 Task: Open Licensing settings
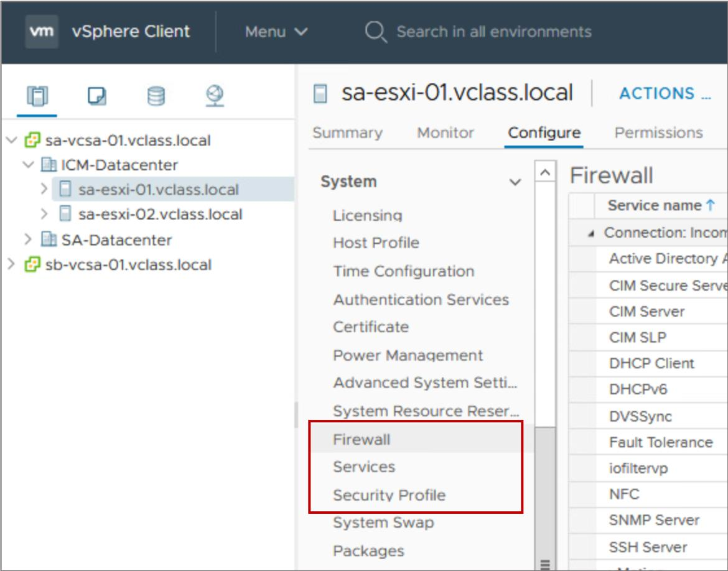click(x=367, y=215)
